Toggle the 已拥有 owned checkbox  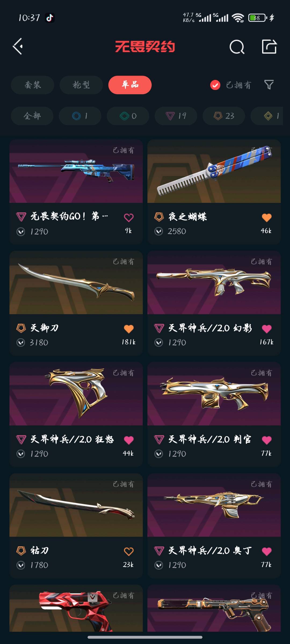click(x=215, y=85)
